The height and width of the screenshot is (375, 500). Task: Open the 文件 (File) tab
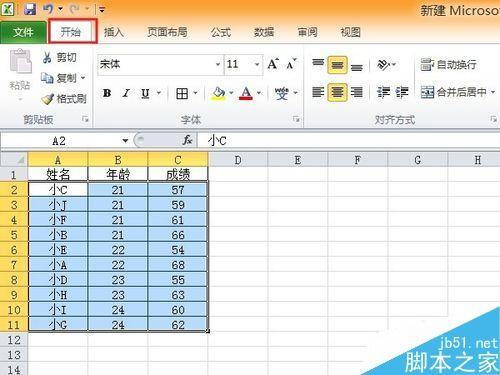(x=23, y=32)
